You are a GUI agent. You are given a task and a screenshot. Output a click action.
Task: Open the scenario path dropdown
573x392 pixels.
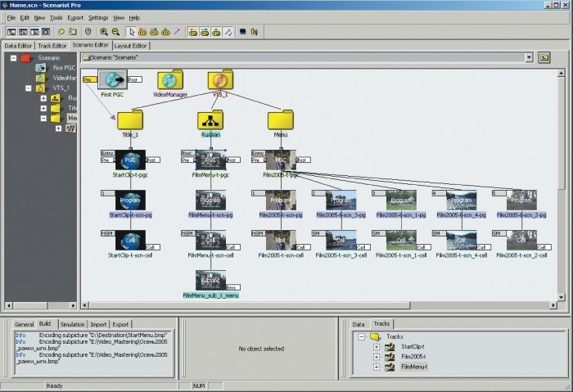tap(529, 57)
